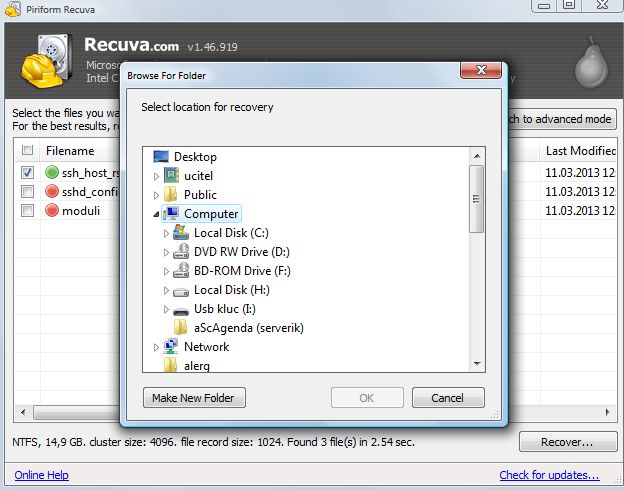
Task: Select DVD RW Drive (D:) label
Action: [242, 252]
